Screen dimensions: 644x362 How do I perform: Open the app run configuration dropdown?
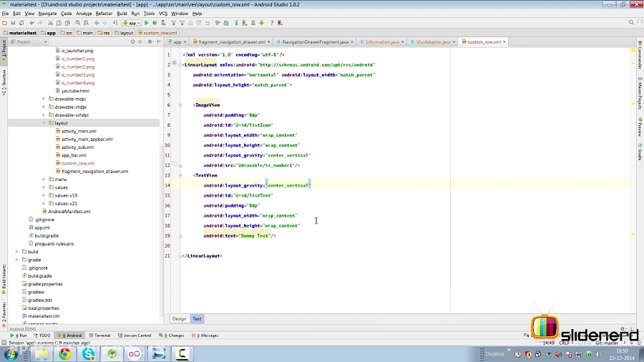click(130, 23)
